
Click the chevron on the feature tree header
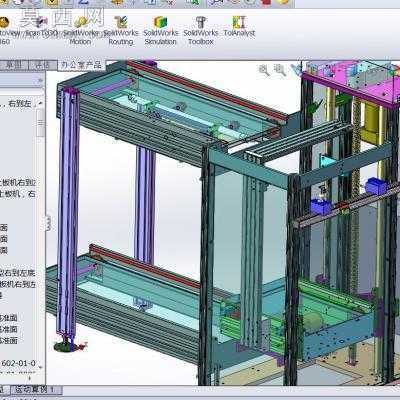[40, 80]
